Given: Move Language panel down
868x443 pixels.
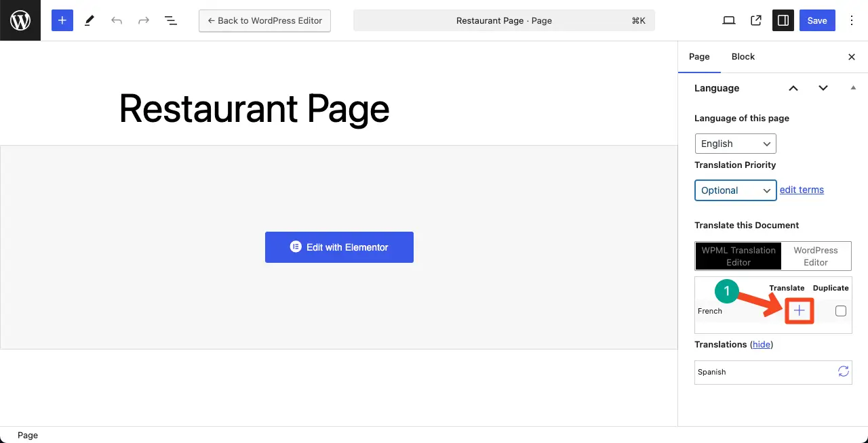Looking at the screenshot, I should tap(823, 88).
